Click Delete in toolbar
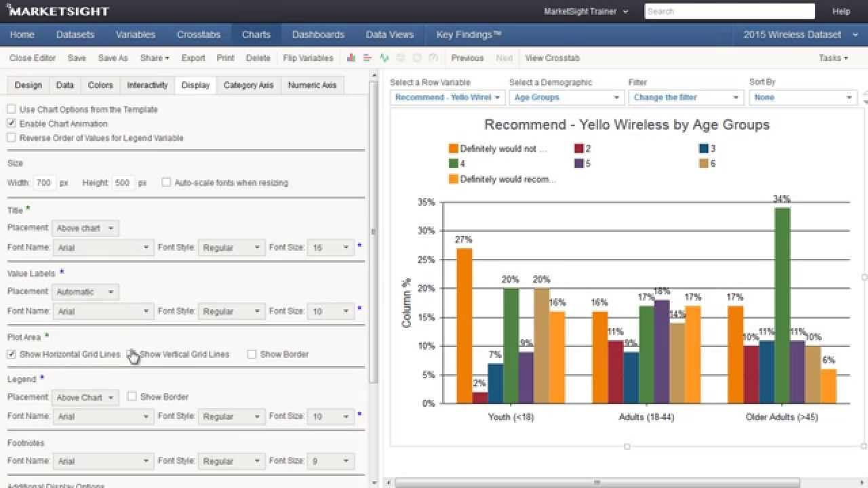The image size is (868, 488). 258,58
